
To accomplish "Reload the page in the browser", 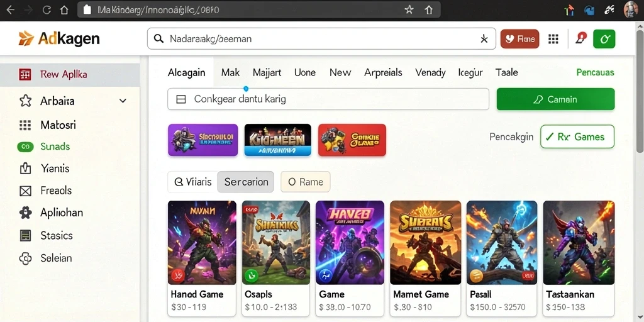I will (47, 10).
